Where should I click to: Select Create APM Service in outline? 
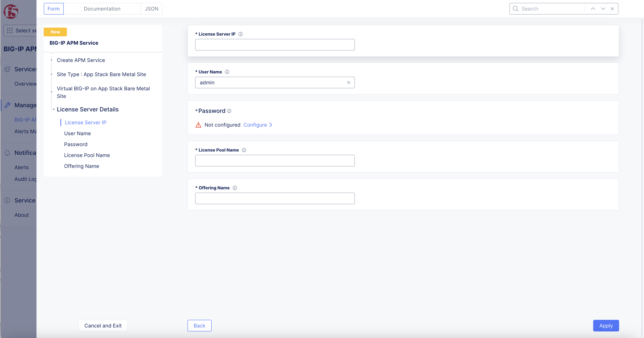point(81,60)
